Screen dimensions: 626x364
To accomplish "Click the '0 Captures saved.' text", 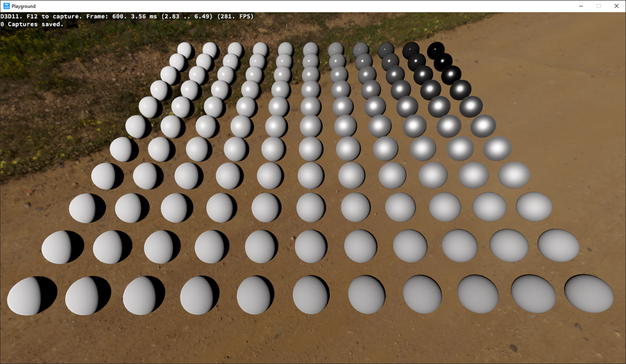I will 32,24.
